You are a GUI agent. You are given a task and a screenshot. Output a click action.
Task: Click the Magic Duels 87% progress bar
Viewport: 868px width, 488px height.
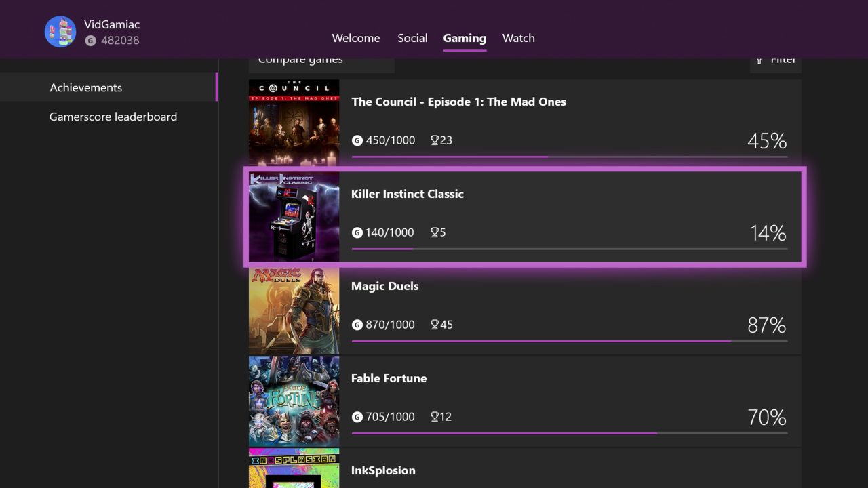point(570,341)
